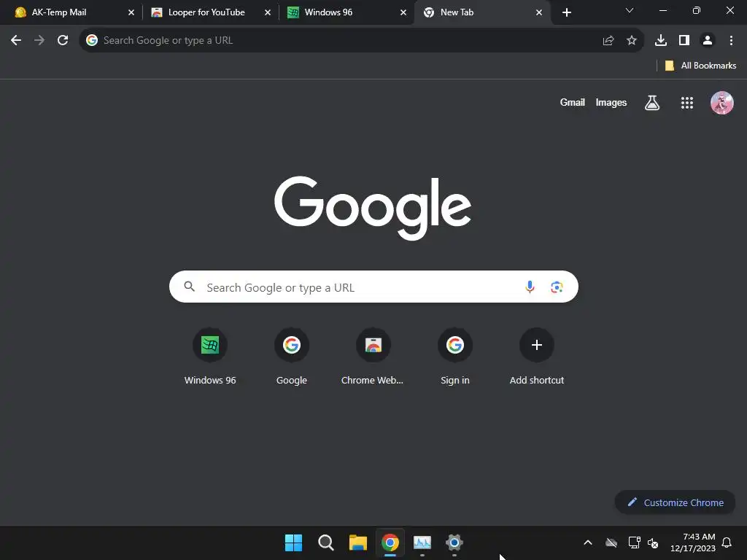
Task: Open the notifications bell
Action: (x=727, y=542)
